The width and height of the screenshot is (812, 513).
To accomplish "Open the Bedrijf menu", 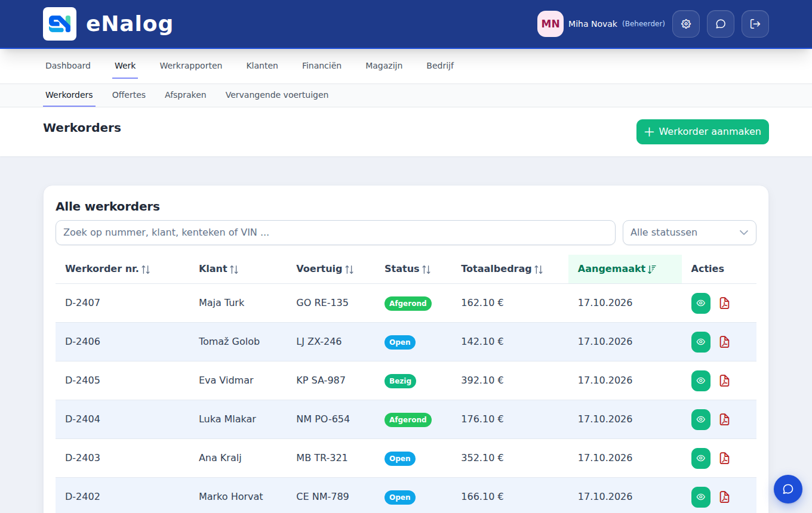I will (440, 66).
